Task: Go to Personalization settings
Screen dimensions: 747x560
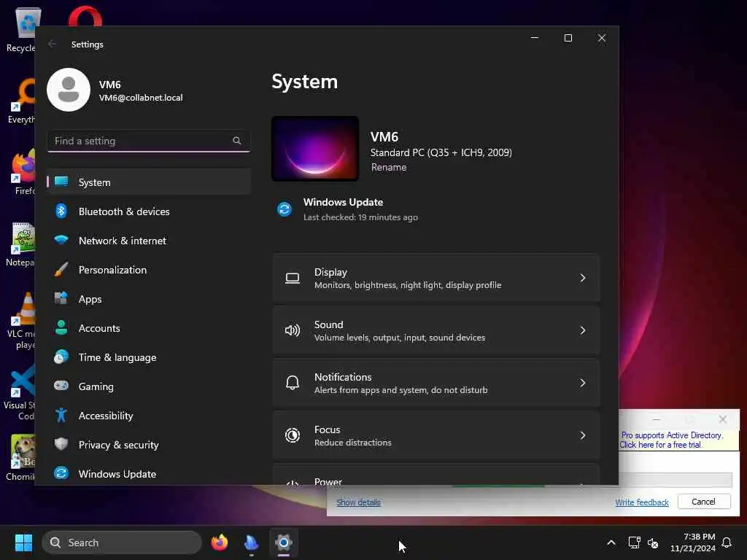Action: (149, 270)
